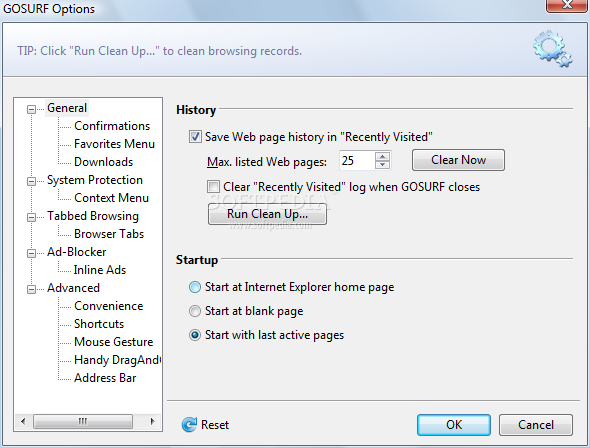Collapse the Ad-Blocker tree node
Viewport: 590px width, 448px height.
[x=31, y=253]
